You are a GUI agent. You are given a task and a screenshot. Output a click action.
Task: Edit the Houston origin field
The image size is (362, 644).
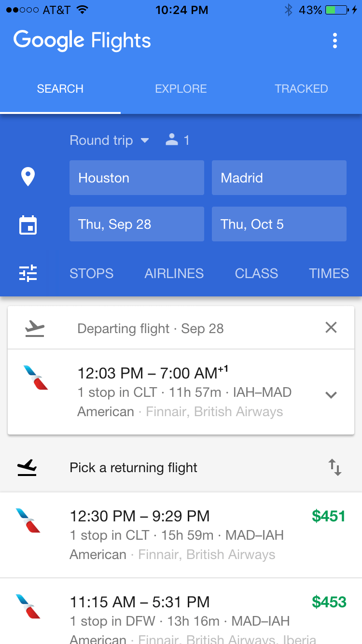(137, 178)
